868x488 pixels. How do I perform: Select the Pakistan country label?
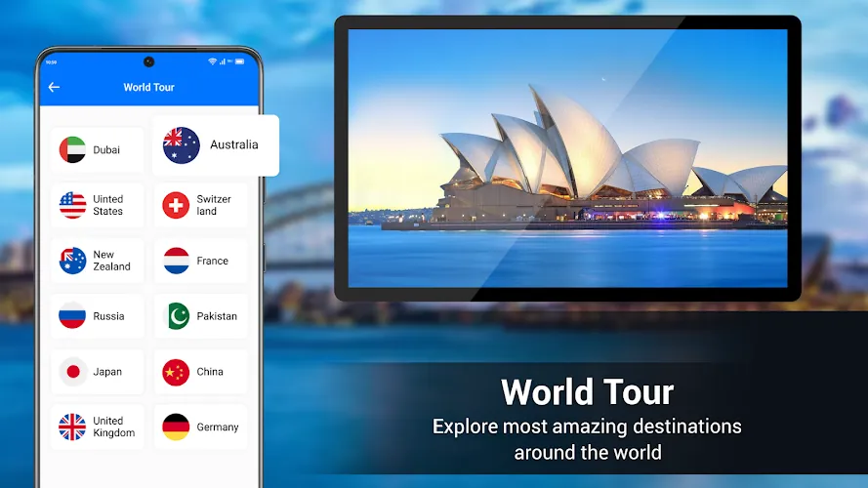coord(217,316)
